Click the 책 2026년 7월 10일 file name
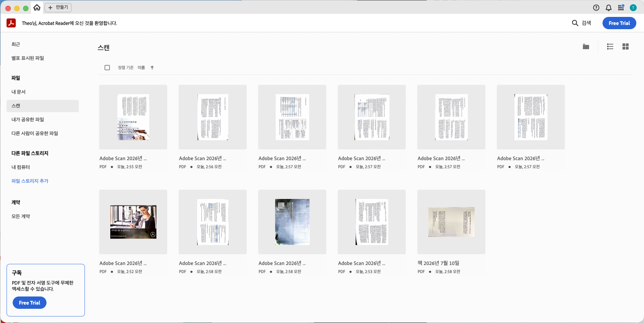This screenshot has height=323, width=644. pyautogui.click(x=438, y=263)
